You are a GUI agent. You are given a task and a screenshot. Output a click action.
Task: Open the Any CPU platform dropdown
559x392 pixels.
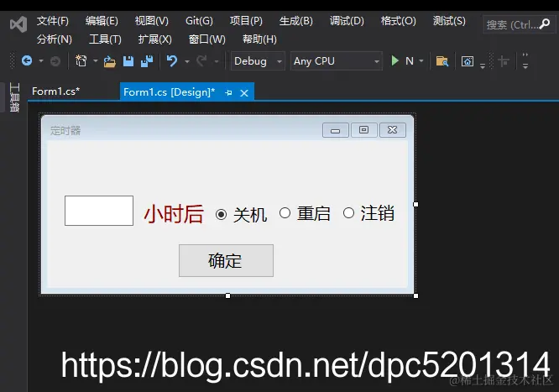pyautogui.click(x=337, y=61)
